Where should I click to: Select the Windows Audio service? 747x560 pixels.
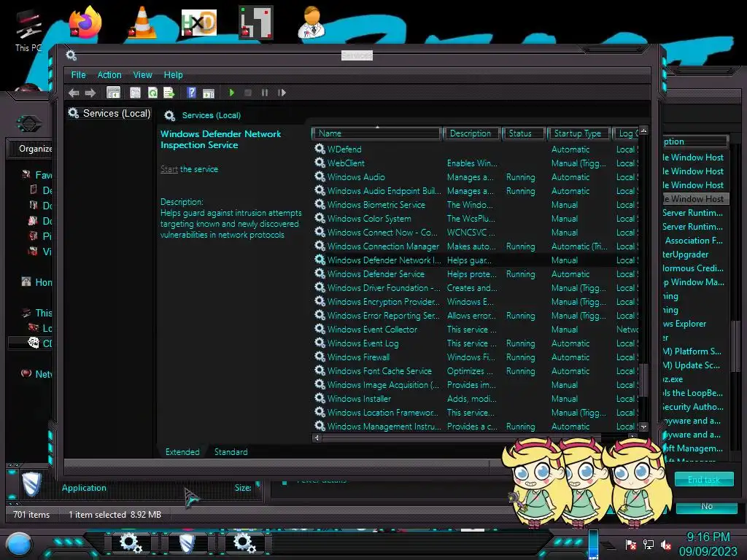[476, 177]
